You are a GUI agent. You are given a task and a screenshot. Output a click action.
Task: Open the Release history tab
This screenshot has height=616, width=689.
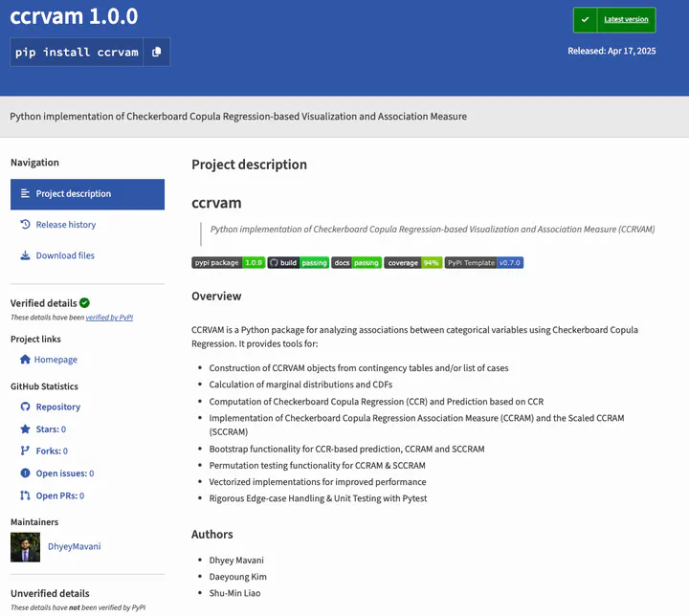coord(65,225)
